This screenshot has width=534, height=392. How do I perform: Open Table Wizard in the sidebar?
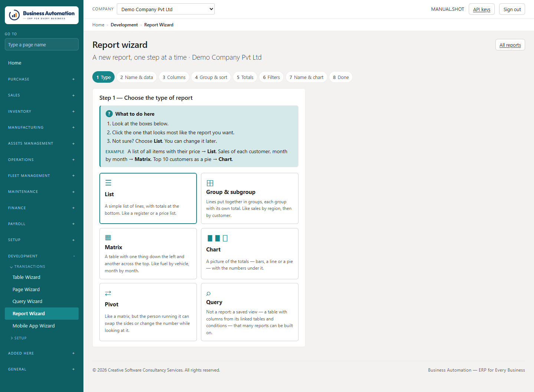click(x=42, y=277)
